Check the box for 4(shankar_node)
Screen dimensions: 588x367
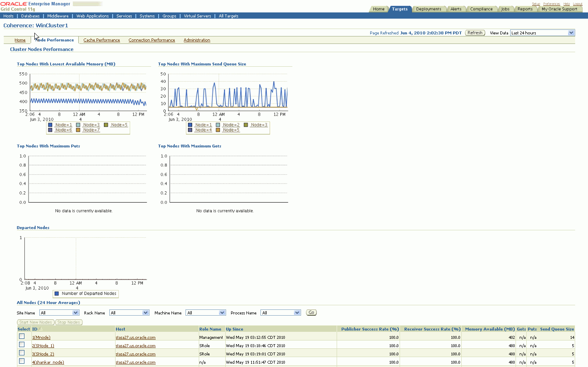22,361
